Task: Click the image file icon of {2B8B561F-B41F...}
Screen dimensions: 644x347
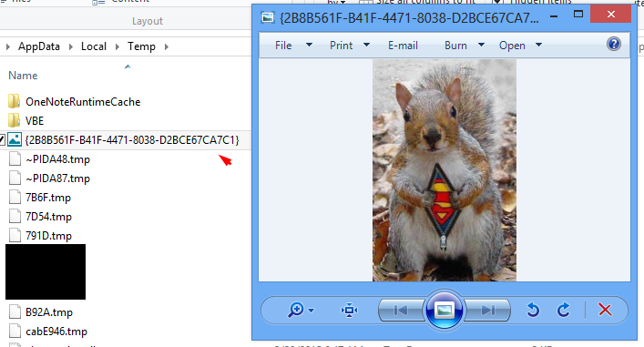Action: click(15, 139)
